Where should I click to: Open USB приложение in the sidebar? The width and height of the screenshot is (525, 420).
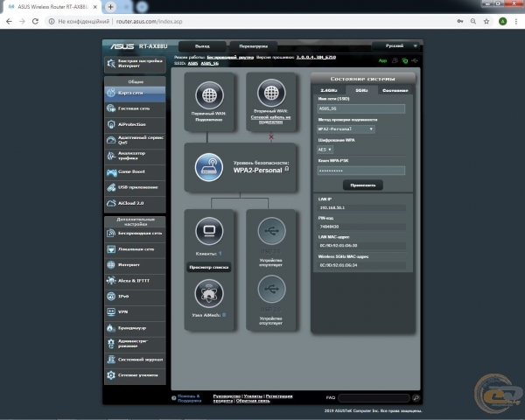click(x=135, y=187)
